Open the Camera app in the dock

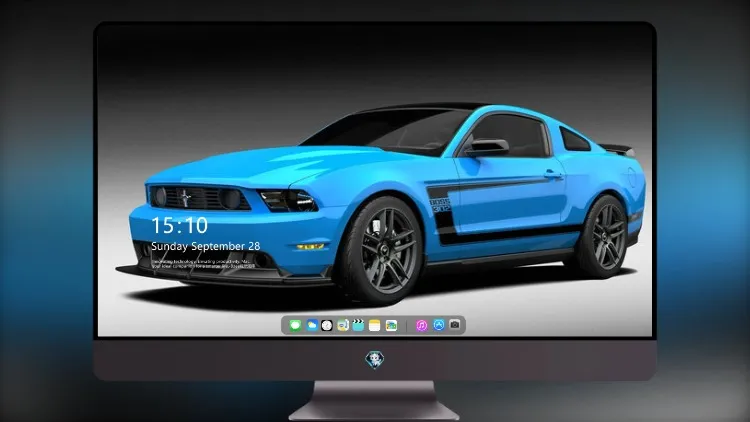(x=455, y=325)
